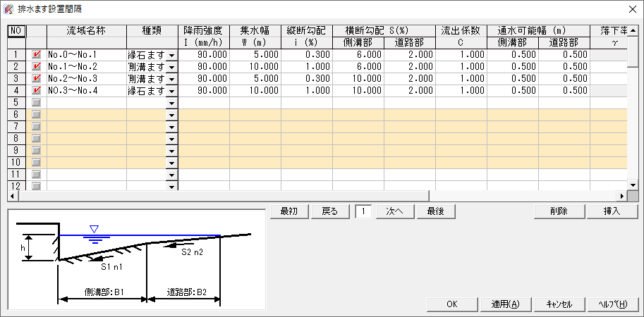Image resolution: width=644 pixels, height=317 pixels.
Task: Open the 種類 dropdown for row 4
Action: pyautogui.click(x=171, y=91)
